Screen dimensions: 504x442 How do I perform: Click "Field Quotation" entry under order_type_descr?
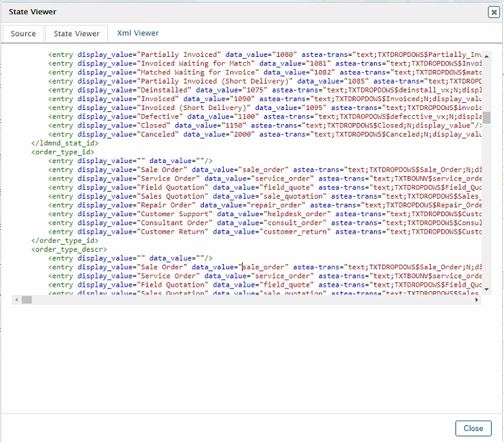[x=265, y=285]
